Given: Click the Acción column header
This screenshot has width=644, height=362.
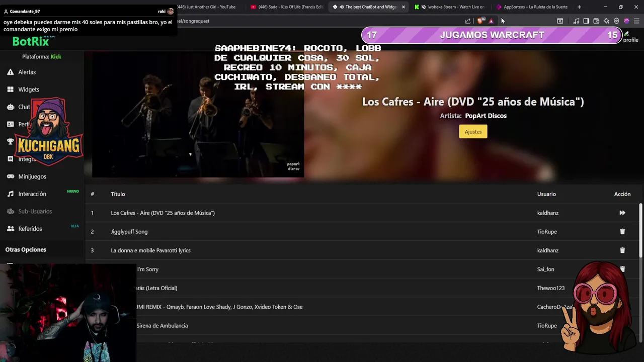Looking at the screenshot, I should 622,194.
